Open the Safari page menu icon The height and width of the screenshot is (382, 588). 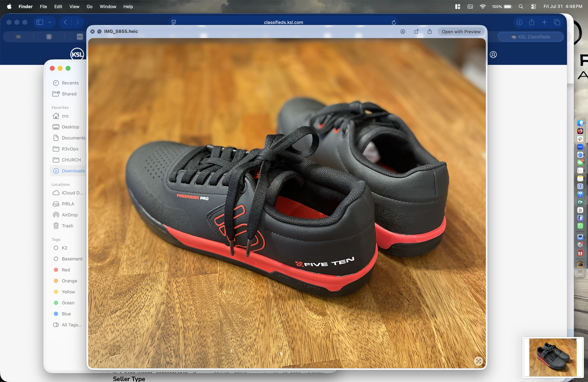tap(174, 22)
